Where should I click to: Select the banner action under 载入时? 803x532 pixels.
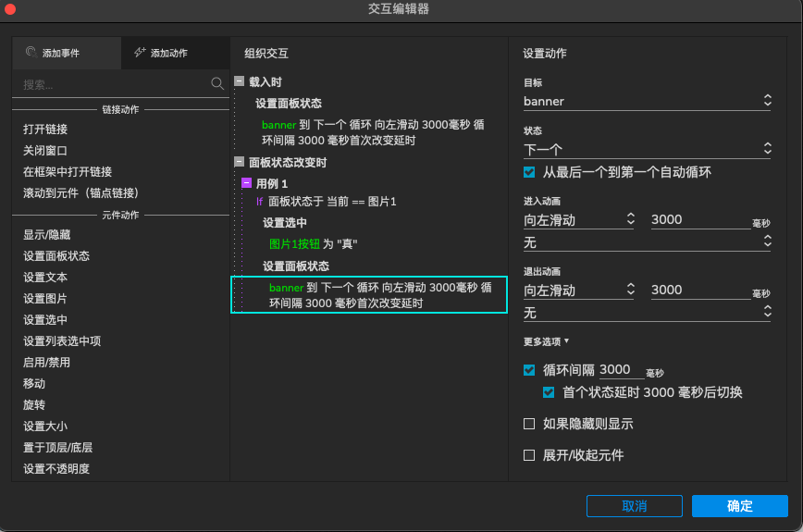tap(373, 132)
